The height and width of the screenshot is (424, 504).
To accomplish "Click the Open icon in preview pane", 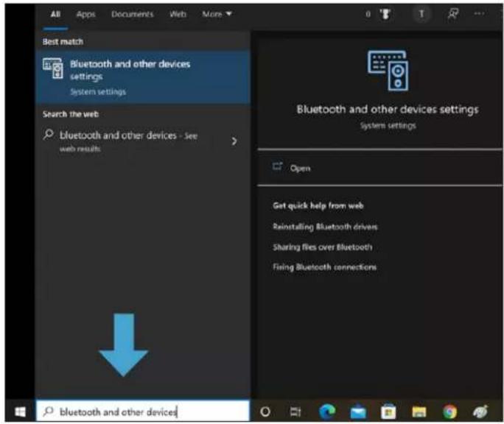I will click(277, 166).
